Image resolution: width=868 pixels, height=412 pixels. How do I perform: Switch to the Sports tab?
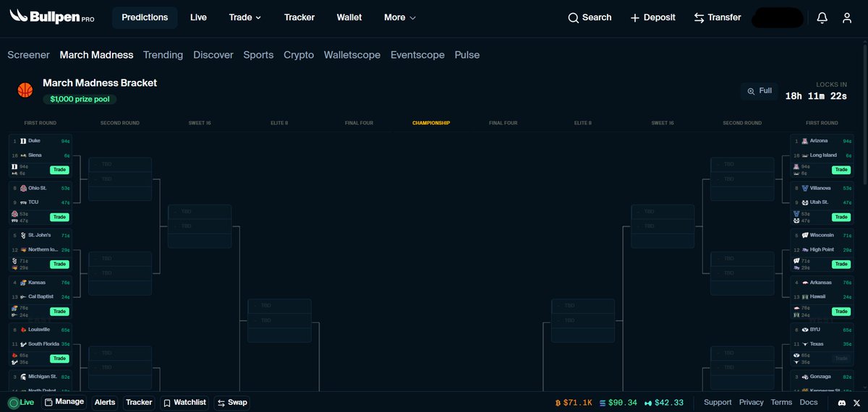258,55
